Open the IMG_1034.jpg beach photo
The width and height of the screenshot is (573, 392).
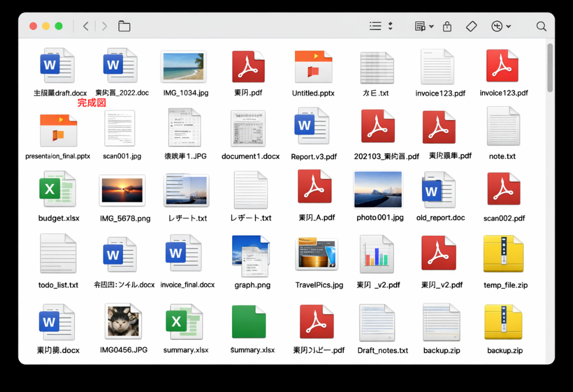(184, 65)
